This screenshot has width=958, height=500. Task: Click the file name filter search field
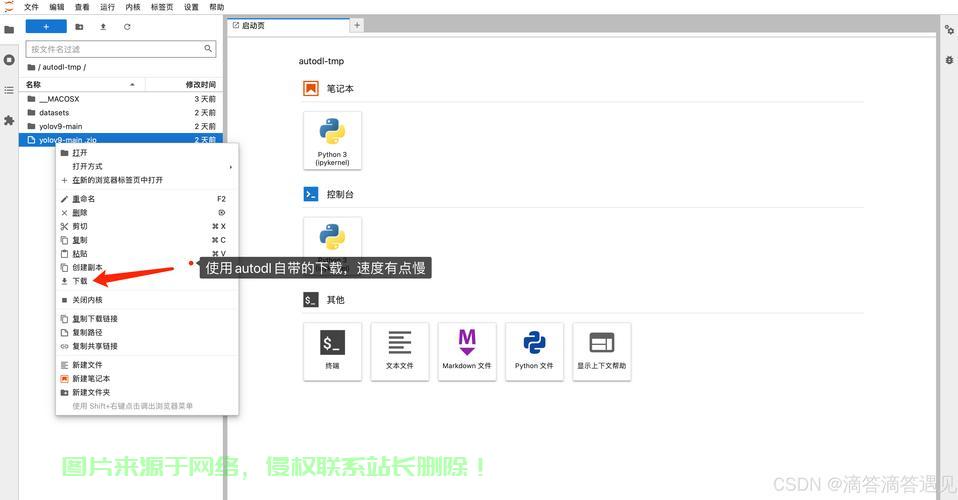[114, 49]
